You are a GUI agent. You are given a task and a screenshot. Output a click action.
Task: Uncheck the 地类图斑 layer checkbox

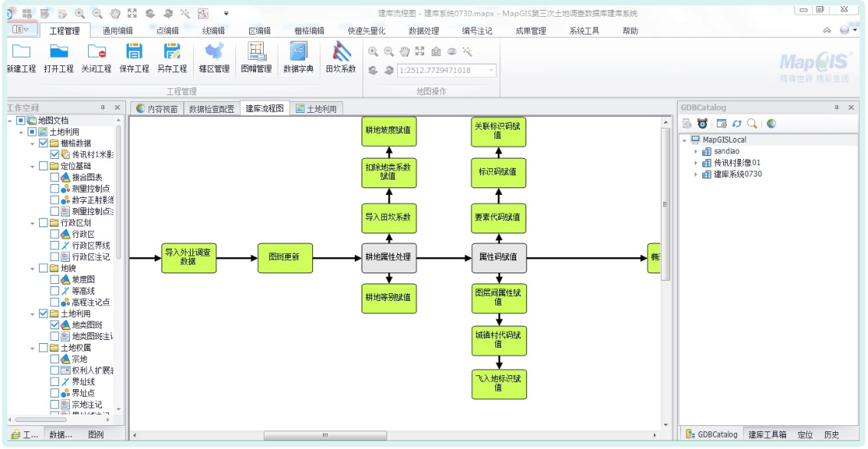tap(54, 325)
